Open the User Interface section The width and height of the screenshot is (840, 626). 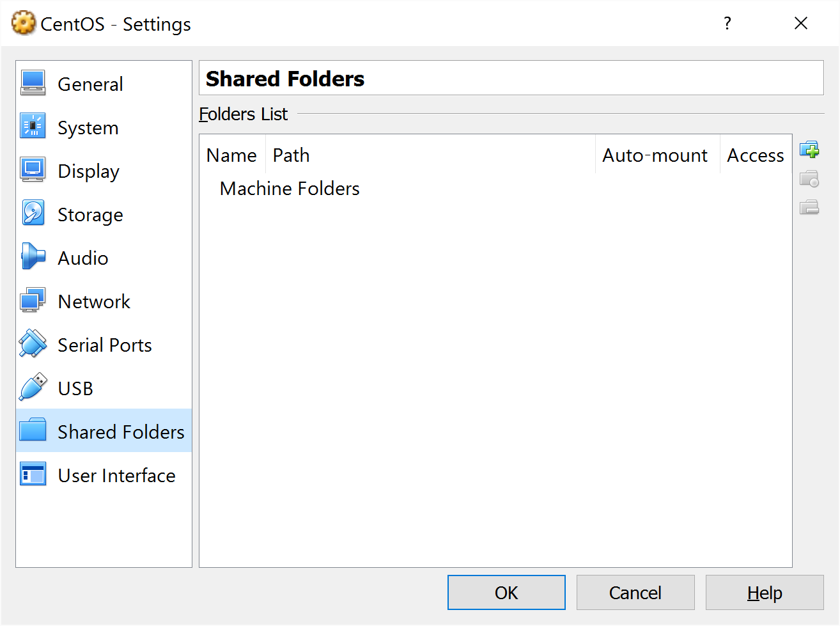(x=116, y=476)
